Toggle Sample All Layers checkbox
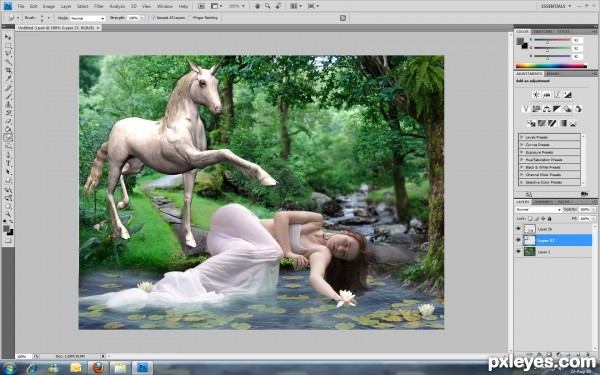600x375 pixels. click(154, 18)
